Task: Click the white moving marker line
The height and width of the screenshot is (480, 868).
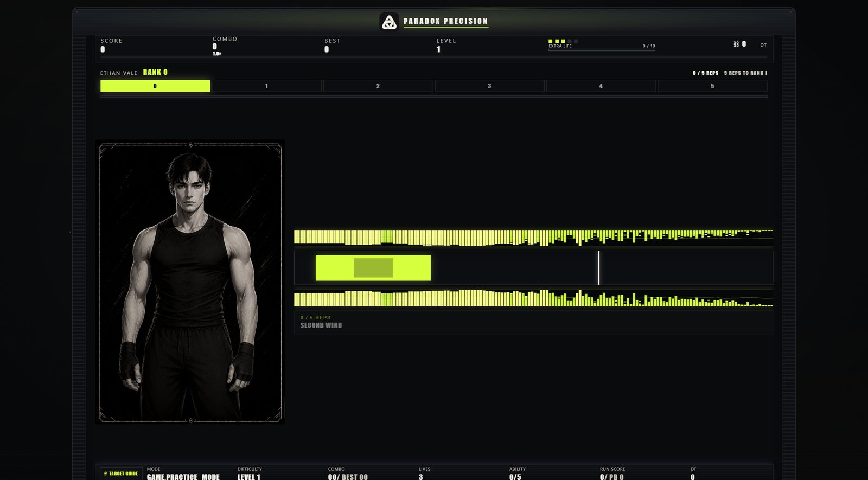Action: pyautogui.click(x=598, y=268)
